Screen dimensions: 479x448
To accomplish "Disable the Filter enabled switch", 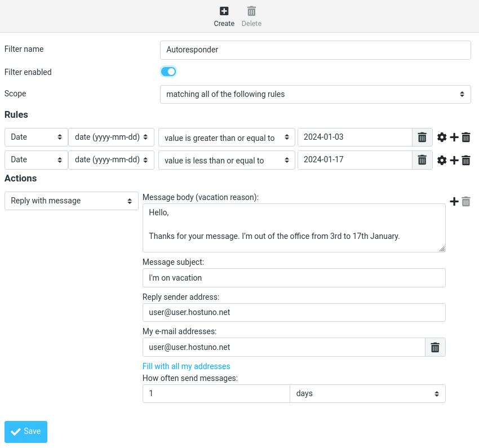I will (168, 72).
